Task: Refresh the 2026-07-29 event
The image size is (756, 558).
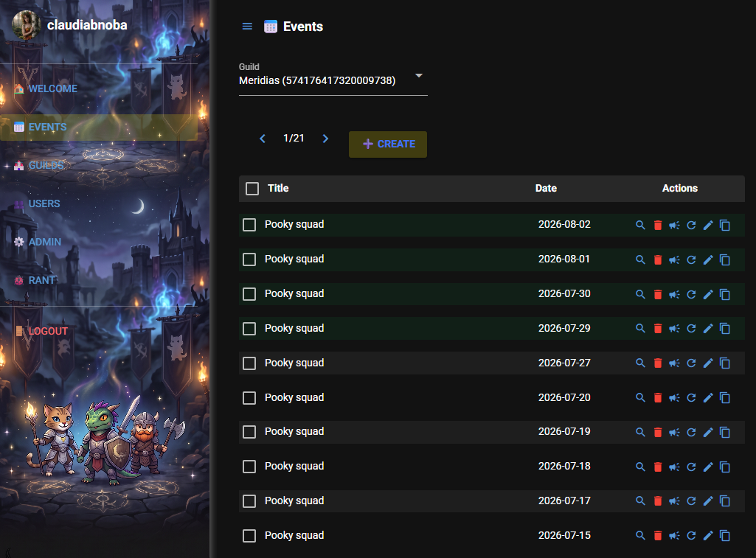Action: (x=691, y=329)
